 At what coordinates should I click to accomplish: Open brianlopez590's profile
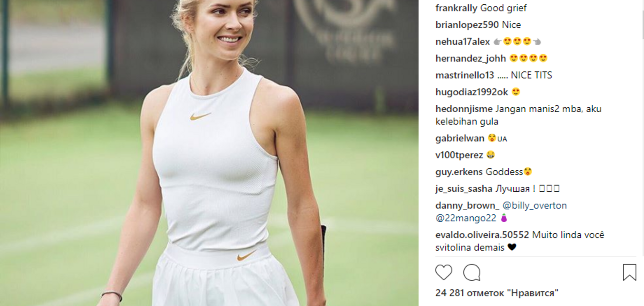[x=467, y=25]
